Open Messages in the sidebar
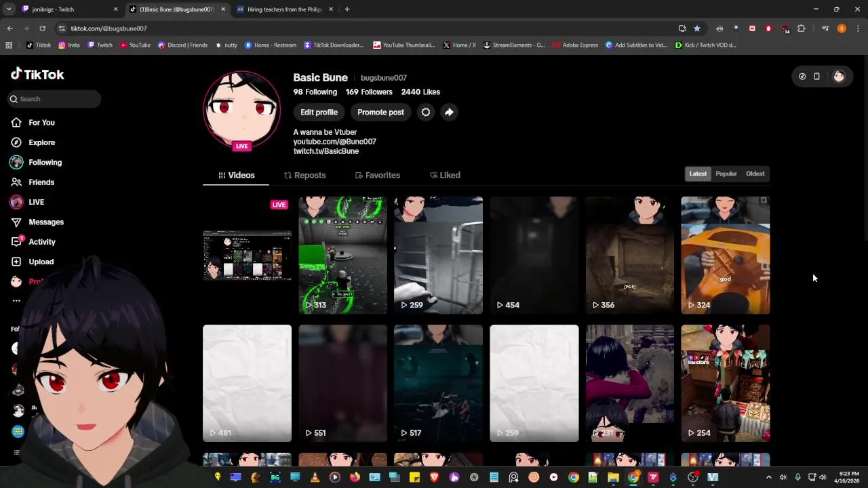This screenshot has width=868, height=488. click(37, 222)
